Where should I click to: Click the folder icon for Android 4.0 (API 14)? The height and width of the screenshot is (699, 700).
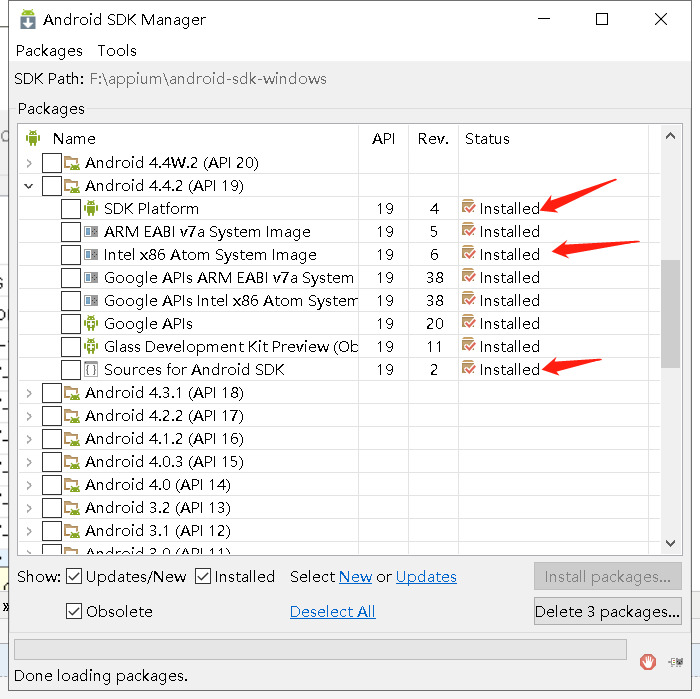point(71,485)
